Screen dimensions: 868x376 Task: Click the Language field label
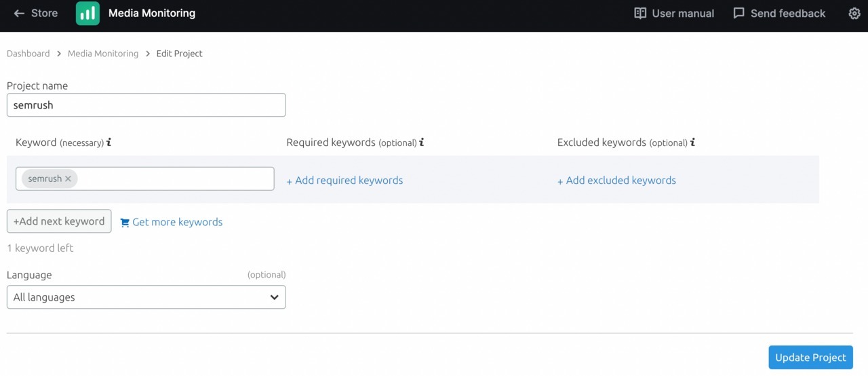(x=29, y=275)
